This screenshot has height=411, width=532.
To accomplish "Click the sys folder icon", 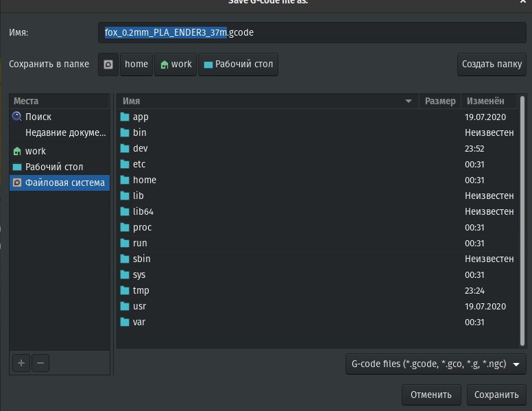I will coord(125,274).
